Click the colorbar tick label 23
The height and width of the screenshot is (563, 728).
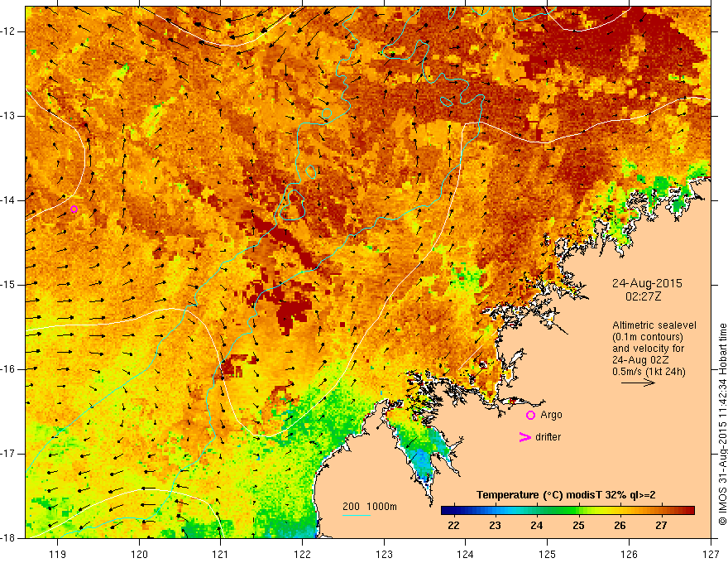click(x=495, y=526)
